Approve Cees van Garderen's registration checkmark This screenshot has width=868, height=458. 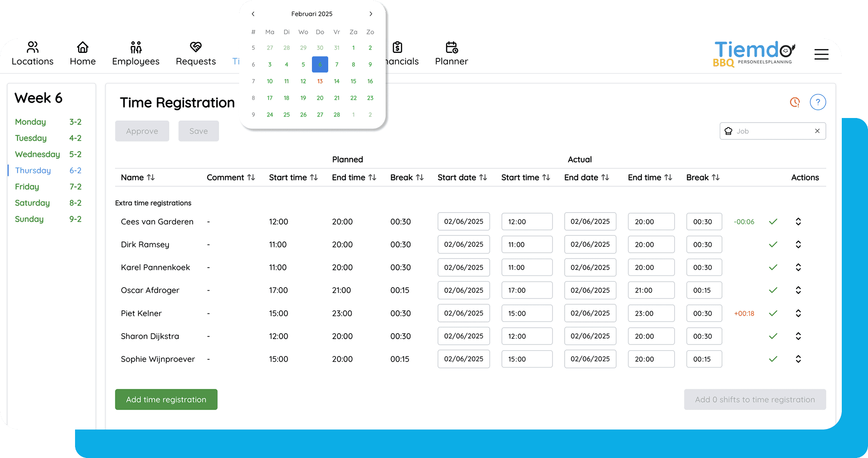(773, 222)
